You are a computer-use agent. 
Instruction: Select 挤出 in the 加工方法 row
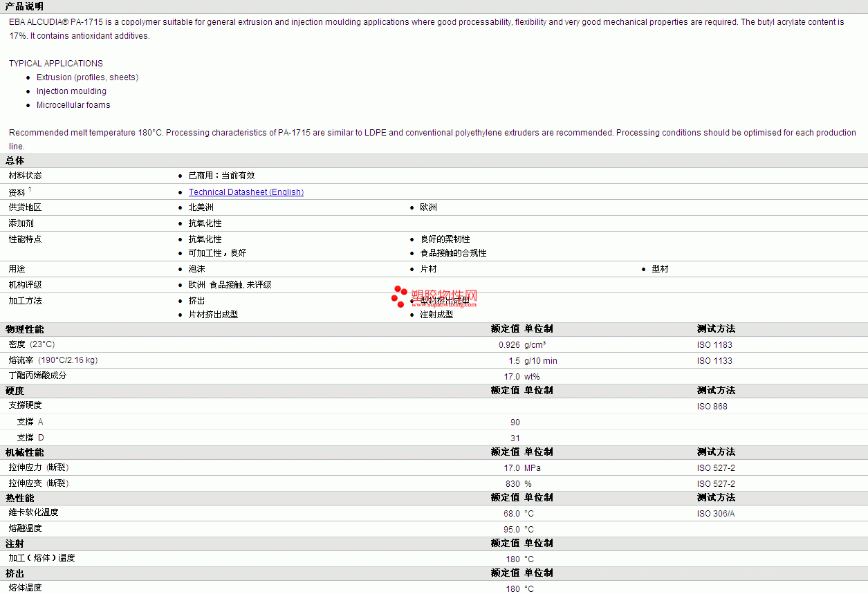pos(197,301)
